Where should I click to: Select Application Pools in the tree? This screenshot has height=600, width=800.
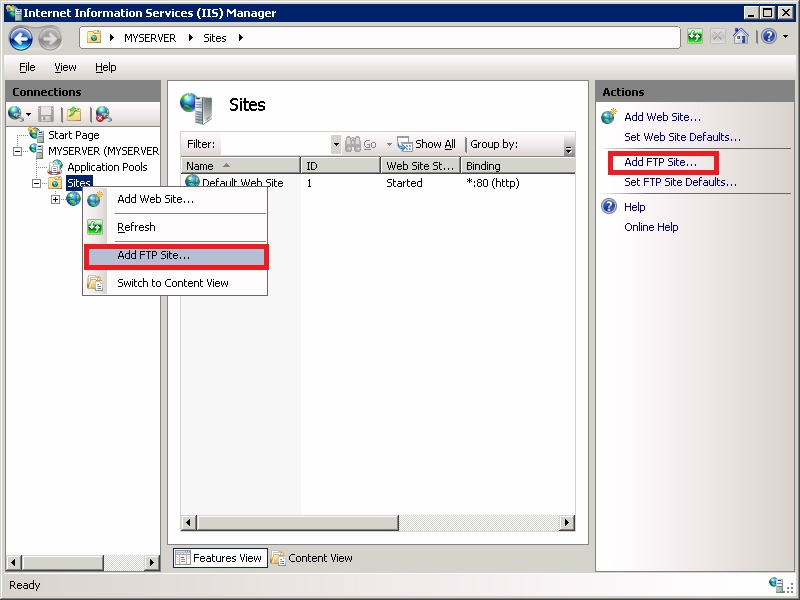(107, 167)
